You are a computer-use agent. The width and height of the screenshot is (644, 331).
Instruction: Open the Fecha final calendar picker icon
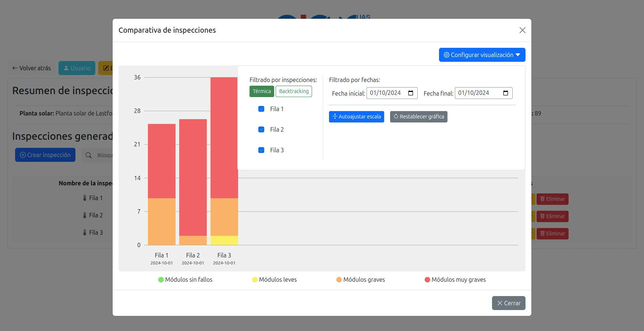pyautogui.click(x=506, y=93)
